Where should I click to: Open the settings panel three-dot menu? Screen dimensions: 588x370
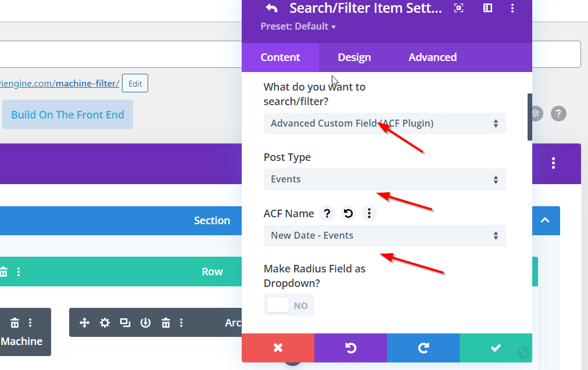(512, 8)
